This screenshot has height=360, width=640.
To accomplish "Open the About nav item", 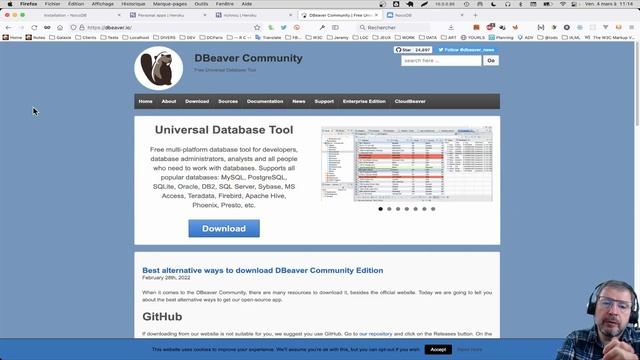I will (169, 101).
